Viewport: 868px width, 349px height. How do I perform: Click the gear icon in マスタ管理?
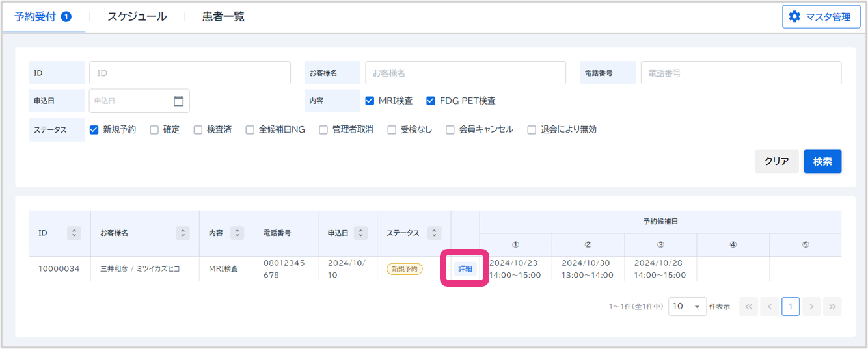794,17
